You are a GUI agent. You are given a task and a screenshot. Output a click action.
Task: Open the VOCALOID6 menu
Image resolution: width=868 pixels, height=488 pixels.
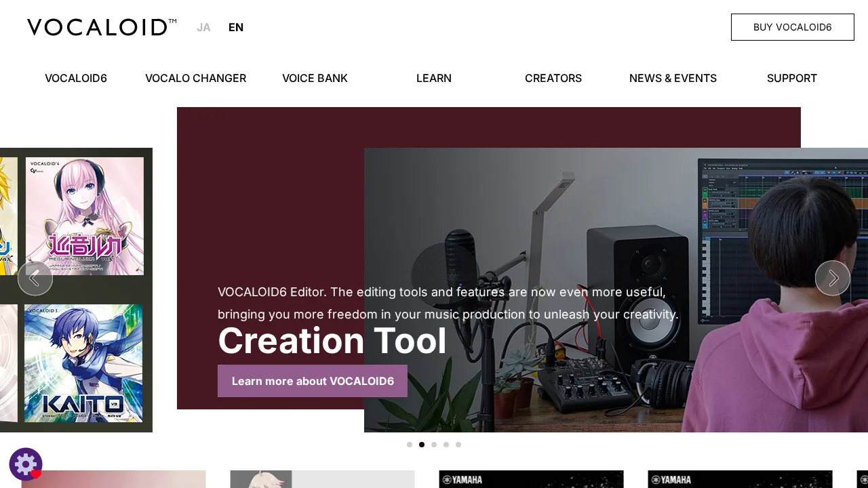coord(76,78)
